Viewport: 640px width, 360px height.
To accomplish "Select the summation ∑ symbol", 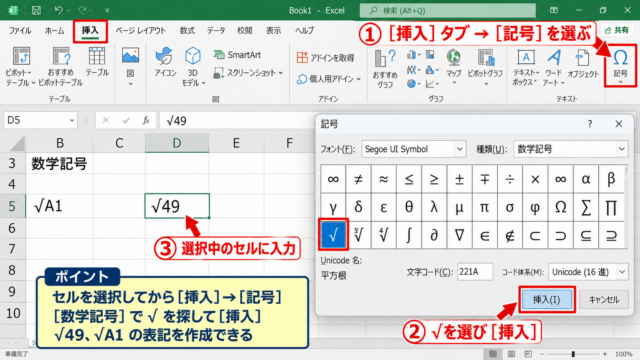I will point(586,207).
